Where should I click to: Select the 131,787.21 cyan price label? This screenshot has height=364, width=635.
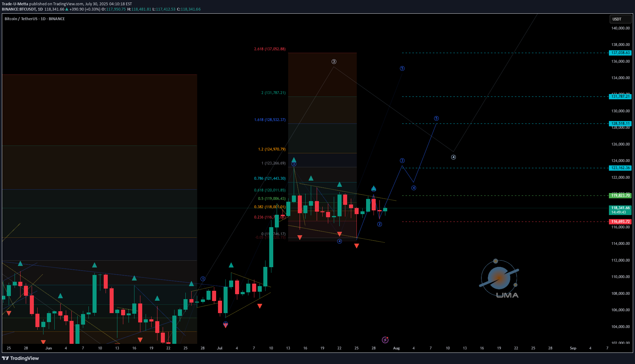point(620,97)
